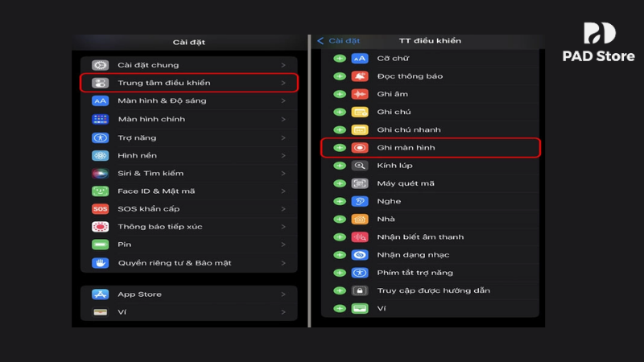This screenshot has height=362, width=644.
Task: Tap the Ghi màn hình record icon
Action: pyautogui.click(x=360, y=148)
